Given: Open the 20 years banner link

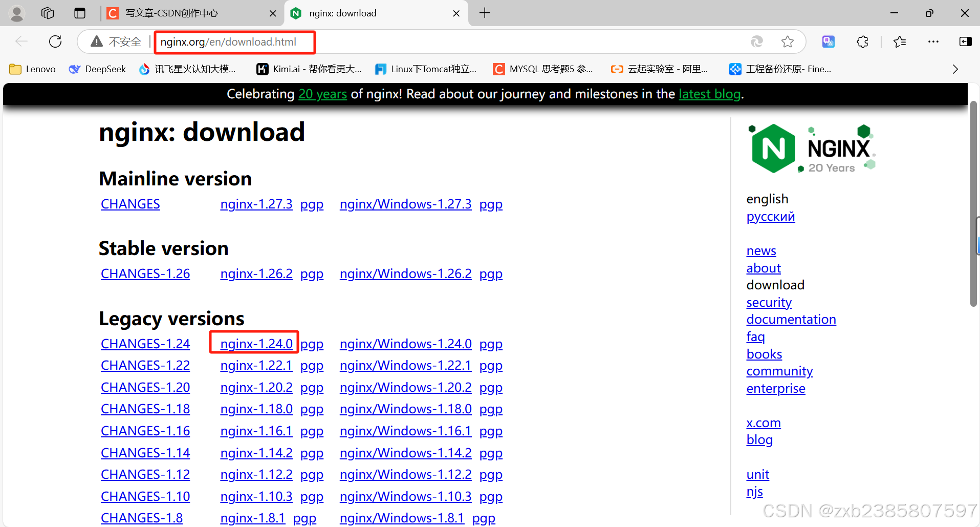Looking at the screenshot, I should point(322,94).
